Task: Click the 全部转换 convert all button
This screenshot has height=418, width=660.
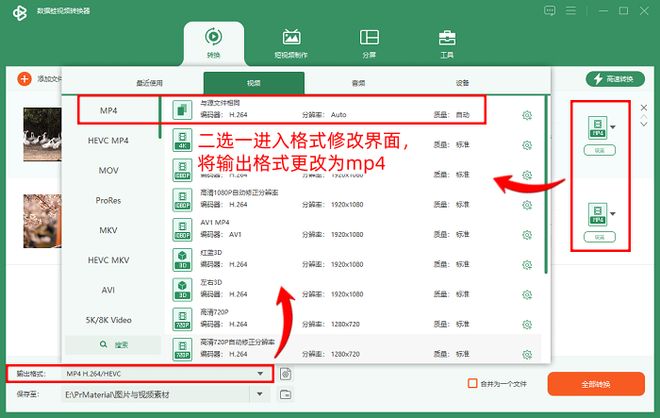Action: 596,384
